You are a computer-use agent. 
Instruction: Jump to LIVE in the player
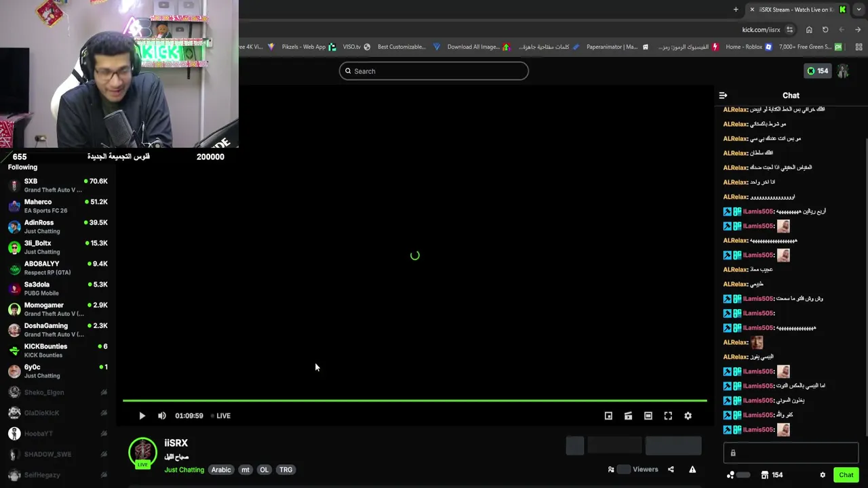(x=220, y=415)
